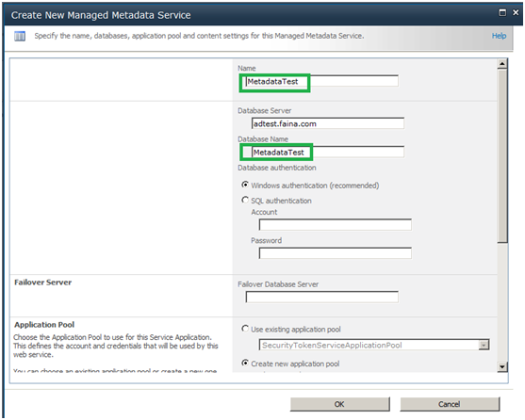Click the scrollbar up arrow
The height and width of the screenshot is (420, 525).
(x=501, y=63)
